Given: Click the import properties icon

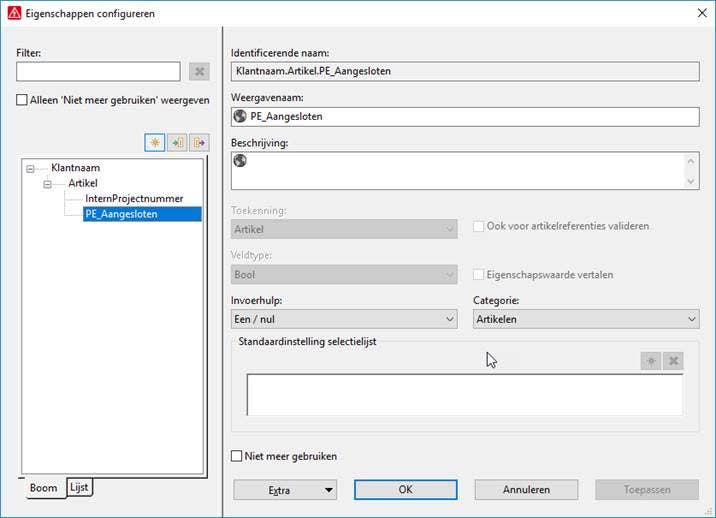Looking at the screenshot, I should coord(177,143).
